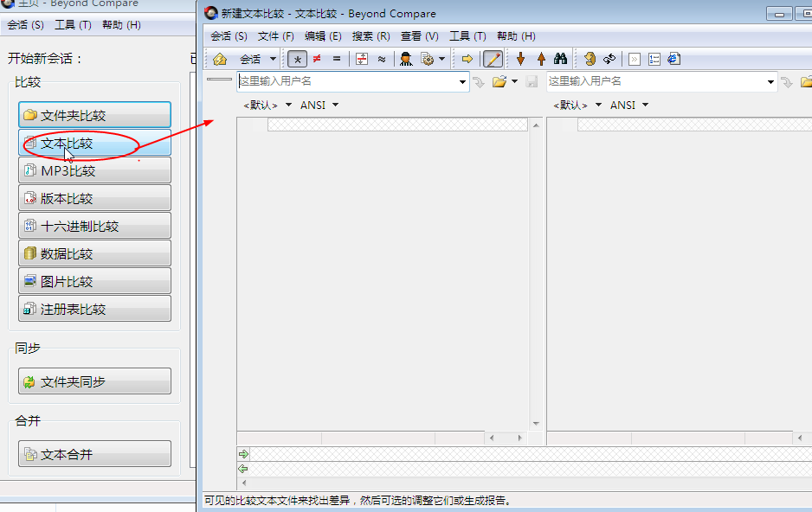
Task: Click the Home icon in the compare toolbar
Action: [x=220, y=59]
